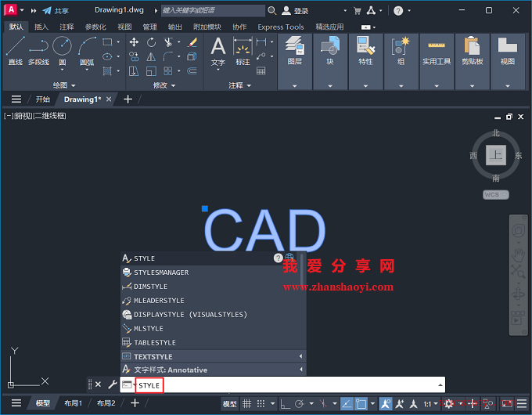Toggle model space button in status bar
The height and width of the screenshot is (415, 532).
pyautogui.click(x=230, y=404)
